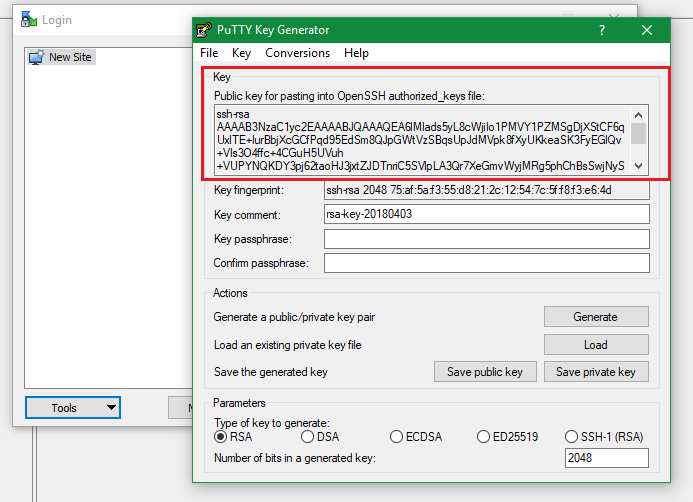The image size is (693, 502).
Task: Open the Conversions menu
Action: pyautogui.click(x=297, y=53)
